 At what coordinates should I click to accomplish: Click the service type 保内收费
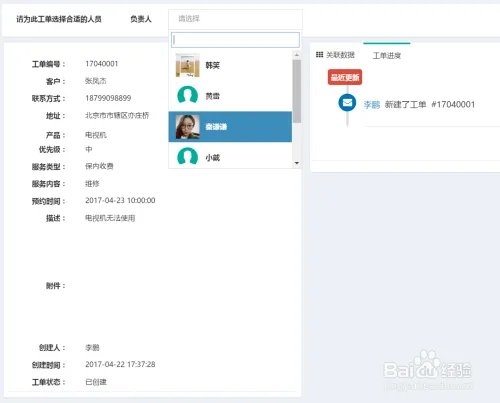click(x=99, y=166)
